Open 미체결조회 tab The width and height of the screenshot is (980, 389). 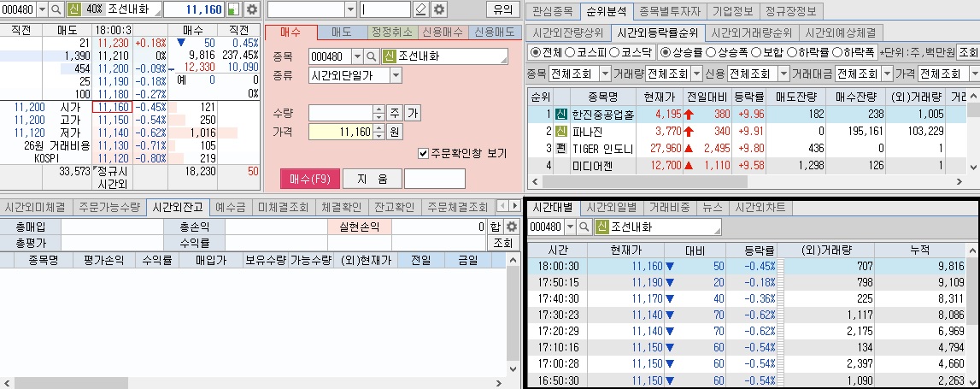point(283,207)
